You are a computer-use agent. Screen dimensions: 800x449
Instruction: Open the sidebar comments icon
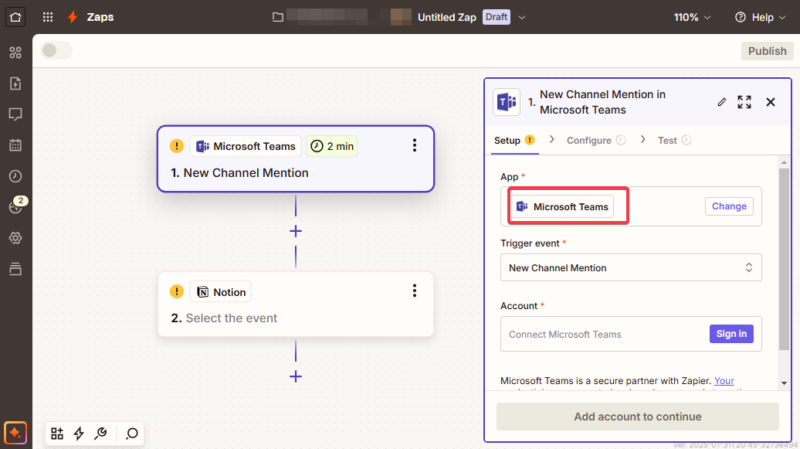[x=15, y=114]
